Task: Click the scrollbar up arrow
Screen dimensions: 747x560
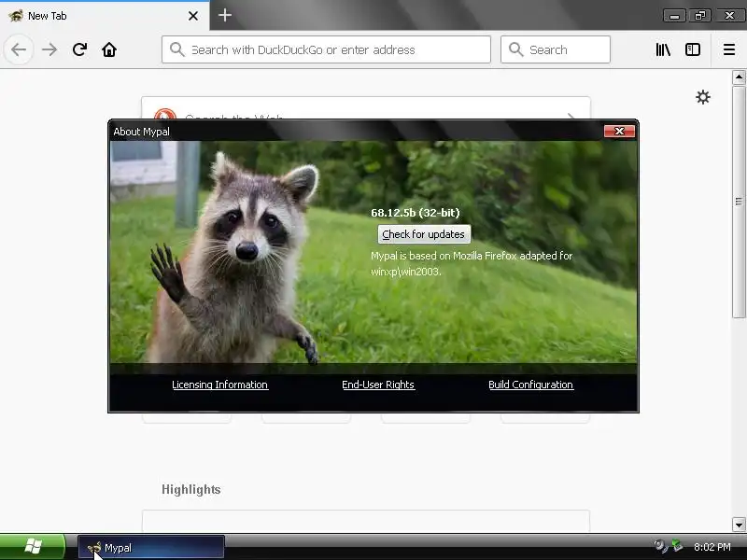Action: point(739,77)
